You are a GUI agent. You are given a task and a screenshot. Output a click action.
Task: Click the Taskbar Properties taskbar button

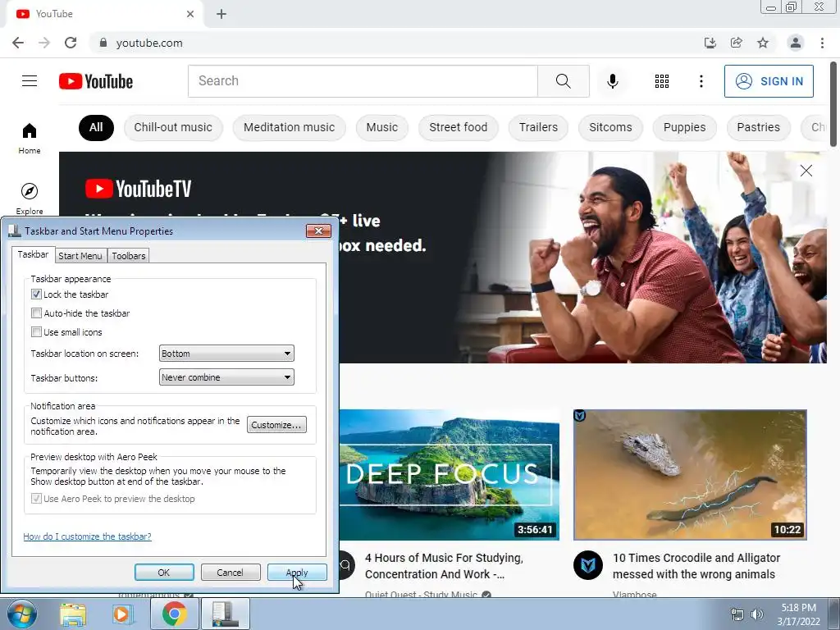point(225,614)
